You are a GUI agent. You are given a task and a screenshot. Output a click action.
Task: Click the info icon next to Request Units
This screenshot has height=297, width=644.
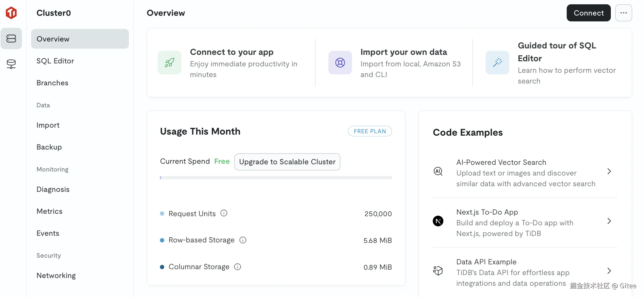[x=224, y=213]
